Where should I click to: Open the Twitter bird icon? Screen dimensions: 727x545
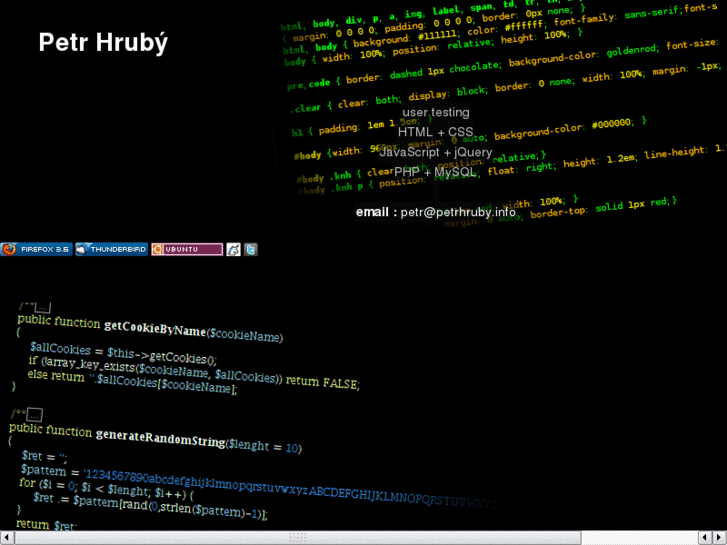(251, 250)
